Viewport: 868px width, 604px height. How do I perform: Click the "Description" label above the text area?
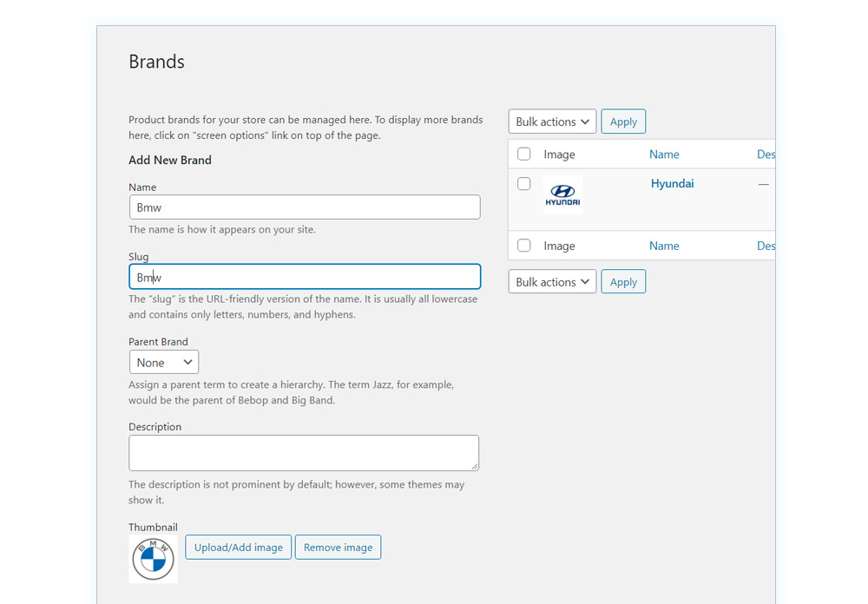point(155,427)
